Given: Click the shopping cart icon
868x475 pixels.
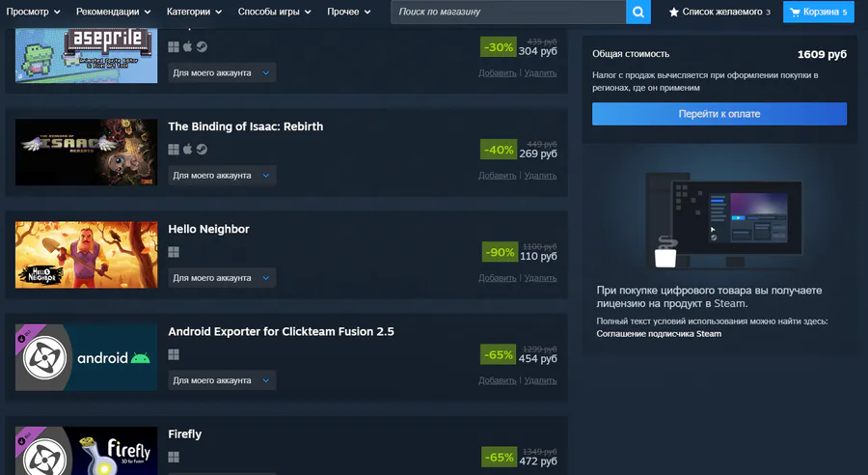Looking at the screenshot, I should [x=795, y=12].
